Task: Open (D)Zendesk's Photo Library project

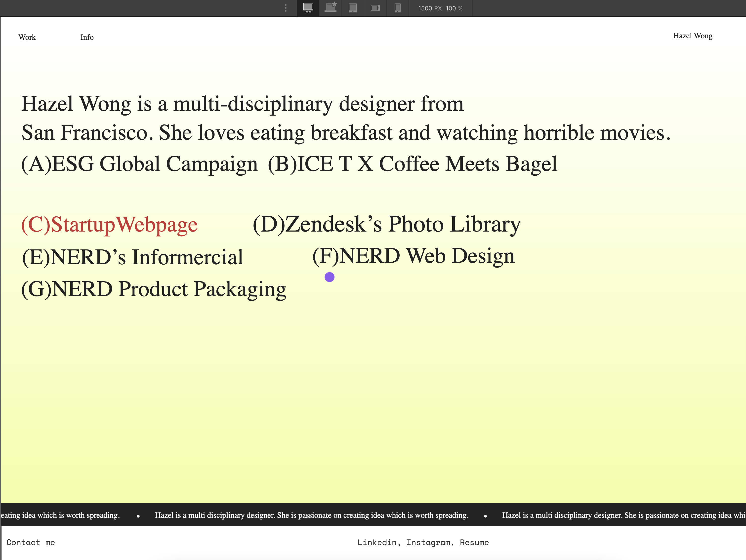Action: [x=386, y=224]
